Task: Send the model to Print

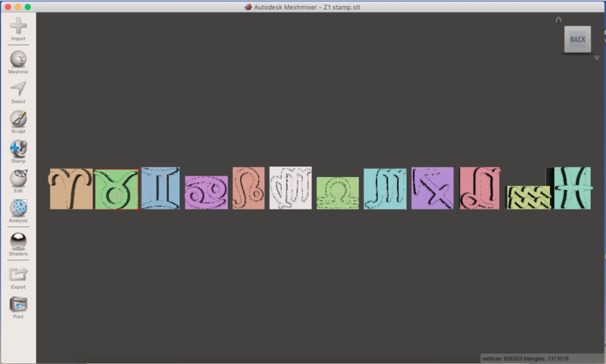Action: point(18,304)
